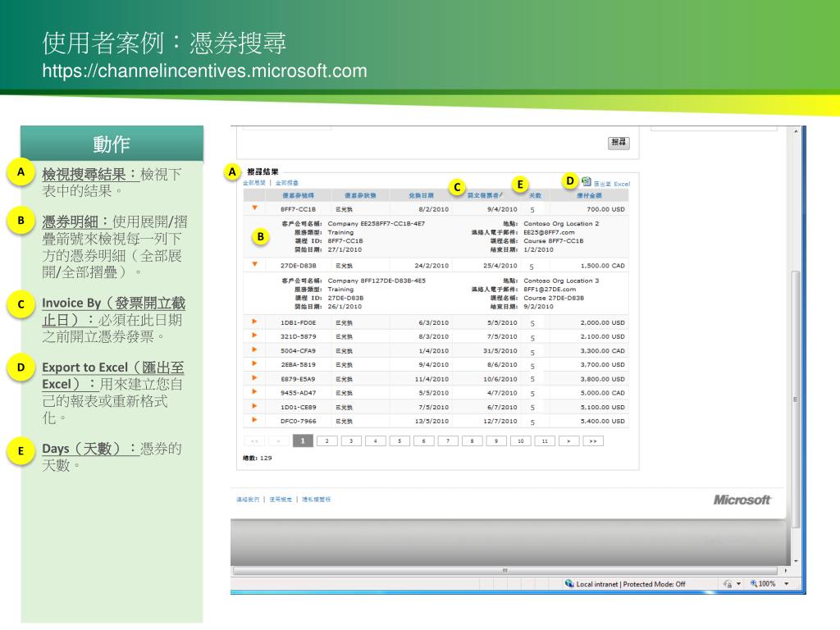Collapse the 8FF7-CC1B voucher row

pyautogui.click(x=254, y=208)
